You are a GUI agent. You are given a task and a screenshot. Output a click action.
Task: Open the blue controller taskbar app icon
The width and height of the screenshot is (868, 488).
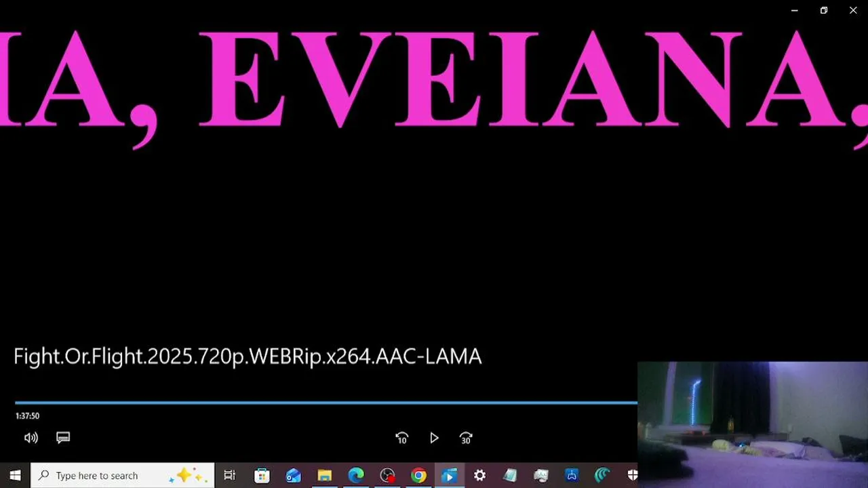click(x=572, y=476)
